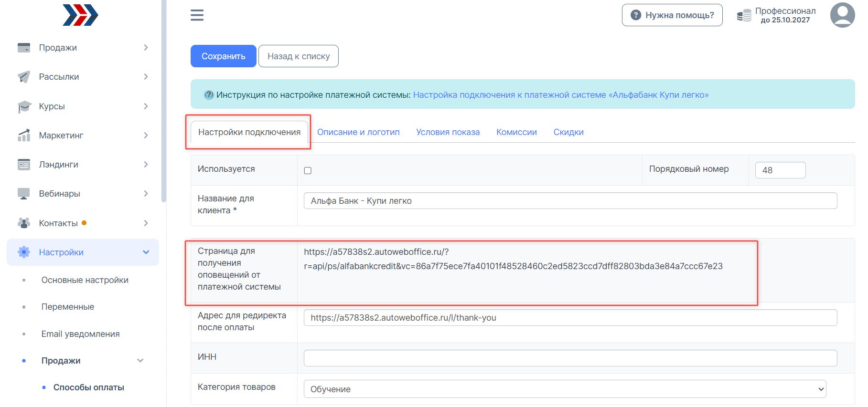Open the user profile avatar
Screen dimensions: 868x407
pos(842,15)
